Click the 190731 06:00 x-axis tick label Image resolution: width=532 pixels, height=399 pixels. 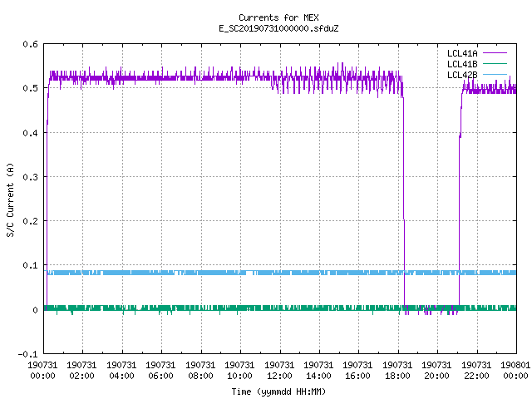160,371
